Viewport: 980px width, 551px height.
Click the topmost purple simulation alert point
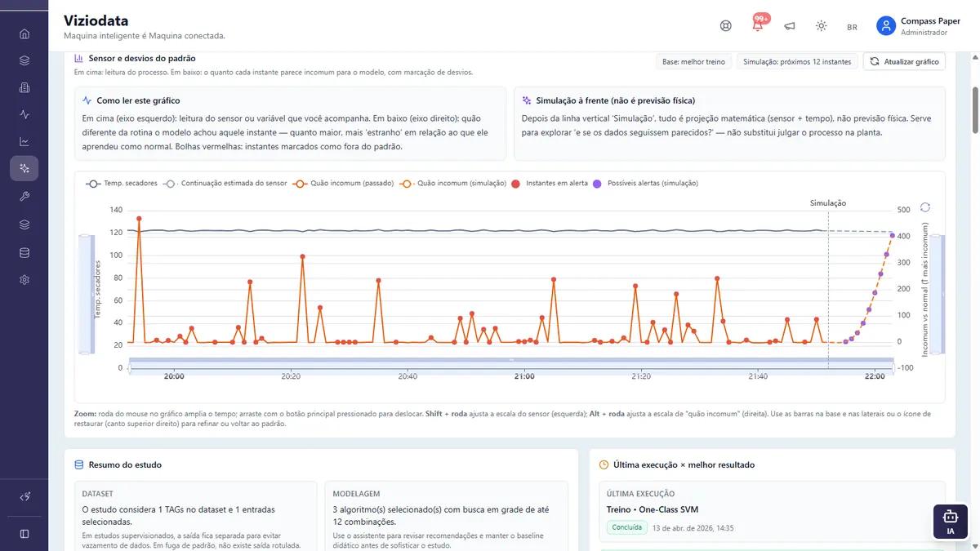point(892,236)
